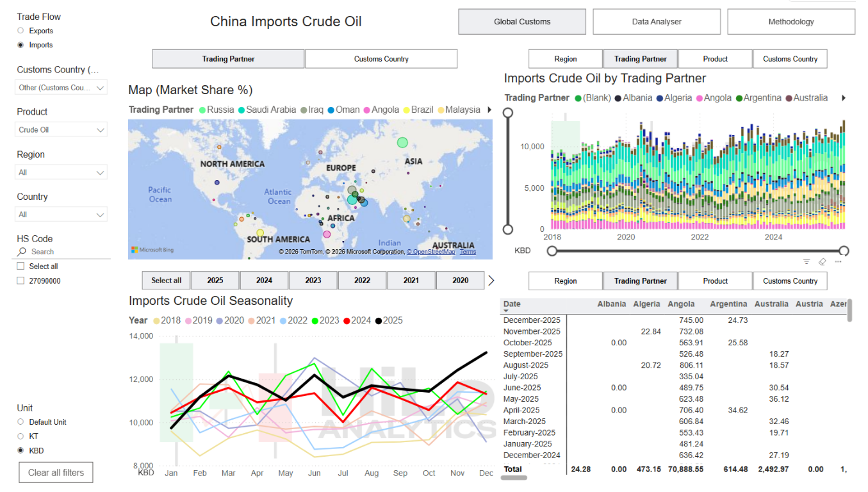Viewport: 868px width, 492px height.
Task: Click the Oman legend color swatch
Action: 331,110
